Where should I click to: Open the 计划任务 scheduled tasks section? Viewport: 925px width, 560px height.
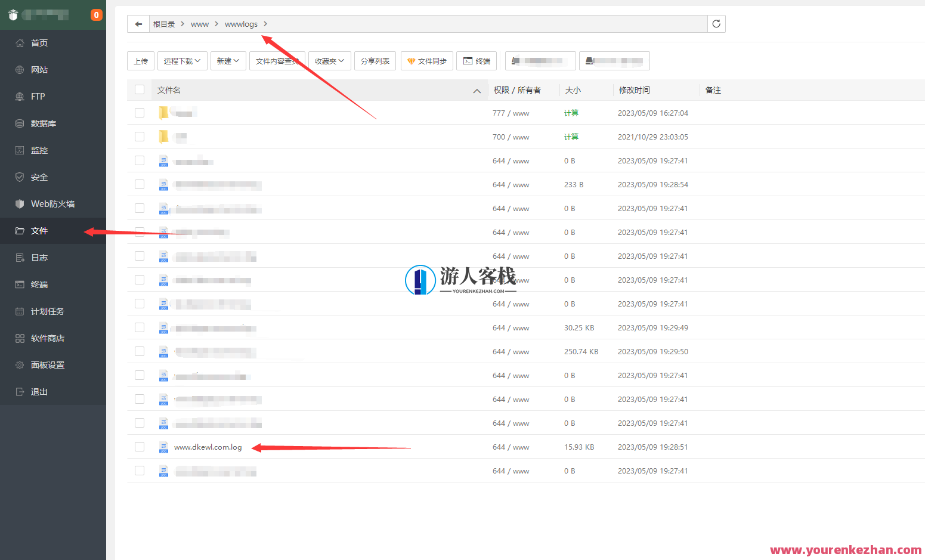coord(47,311)
